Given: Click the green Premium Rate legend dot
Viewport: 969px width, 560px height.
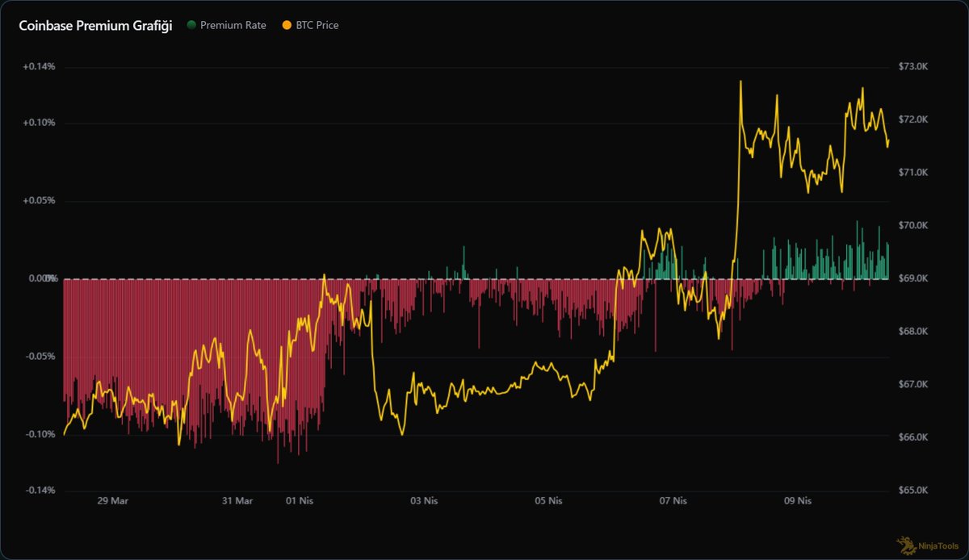Looking at the screenshot, I should [191, 25].
